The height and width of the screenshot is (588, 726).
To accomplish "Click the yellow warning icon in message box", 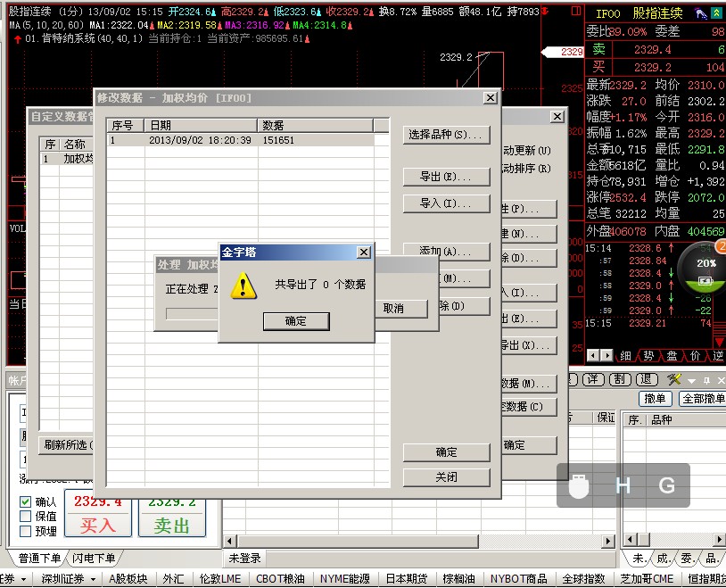I will tap(243, 286).
